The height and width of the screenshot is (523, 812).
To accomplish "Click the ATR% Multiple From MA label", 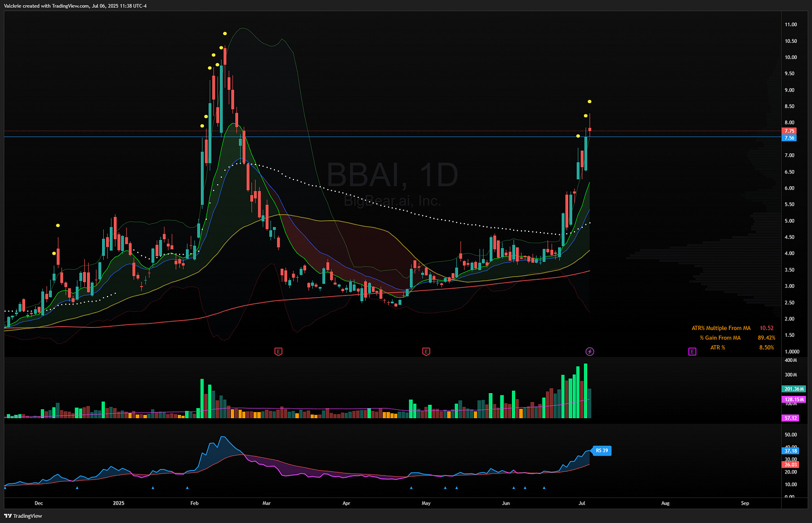I will tap(721, 328).
